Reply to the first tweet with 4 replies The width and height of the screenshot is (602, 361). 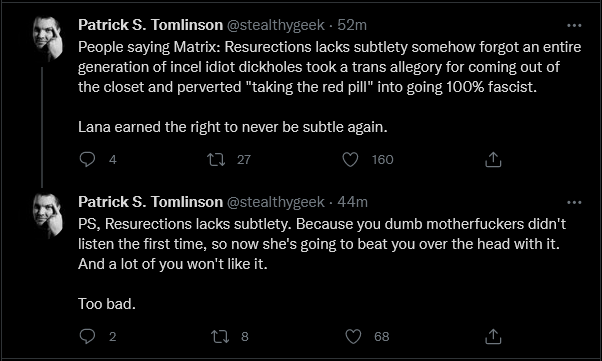pyautogui.click(x=87, y=159)
